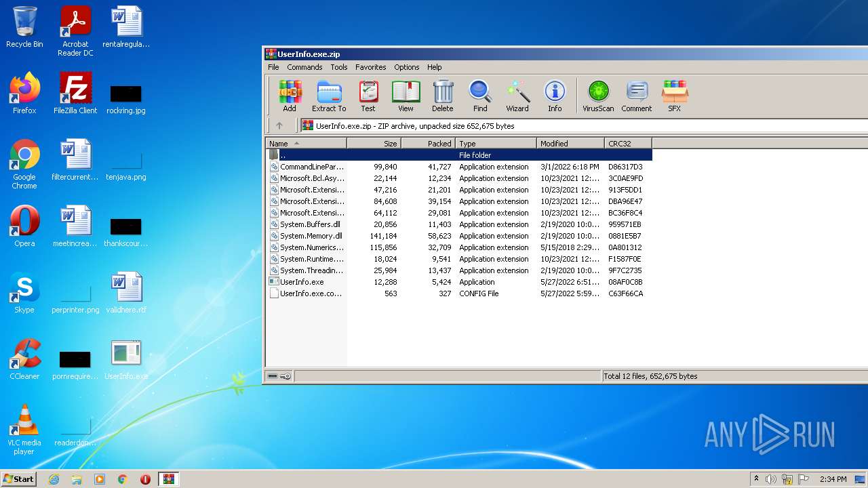Click the SFX toolbar icon

[x=674, y=96]
